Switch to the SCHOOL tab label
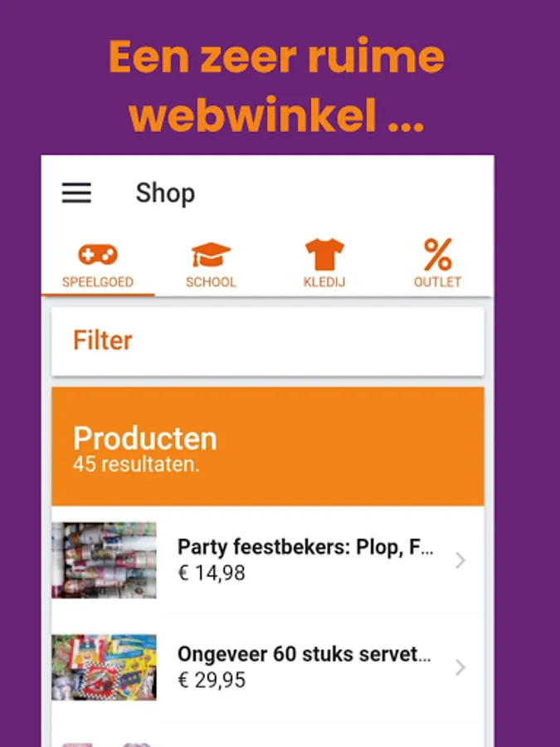This screenshot has width=560, height=747. click(211, 282)
